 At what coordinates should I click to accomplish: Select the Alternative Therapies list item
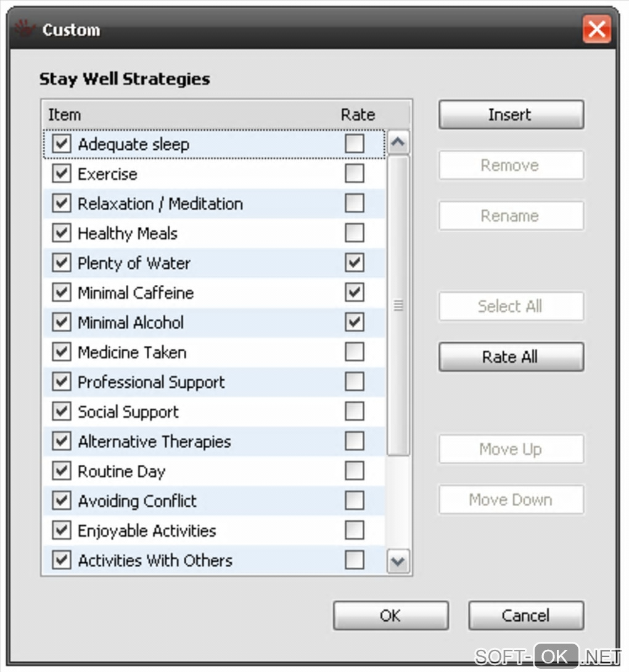(x=154, y=441)
